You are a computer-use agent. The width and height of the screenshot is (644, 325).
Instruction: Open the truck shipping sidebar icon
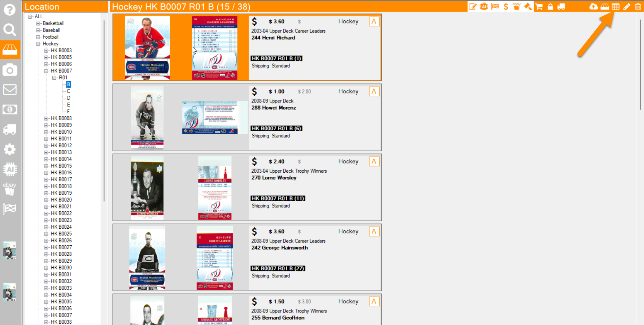click(10, 129)
